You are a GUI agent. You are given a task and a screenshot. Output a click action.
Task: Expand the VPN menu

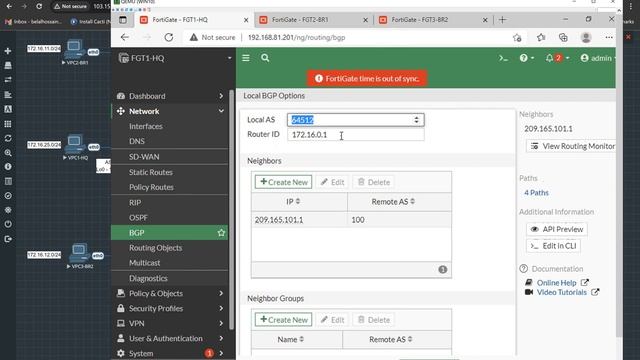point(170,323)
